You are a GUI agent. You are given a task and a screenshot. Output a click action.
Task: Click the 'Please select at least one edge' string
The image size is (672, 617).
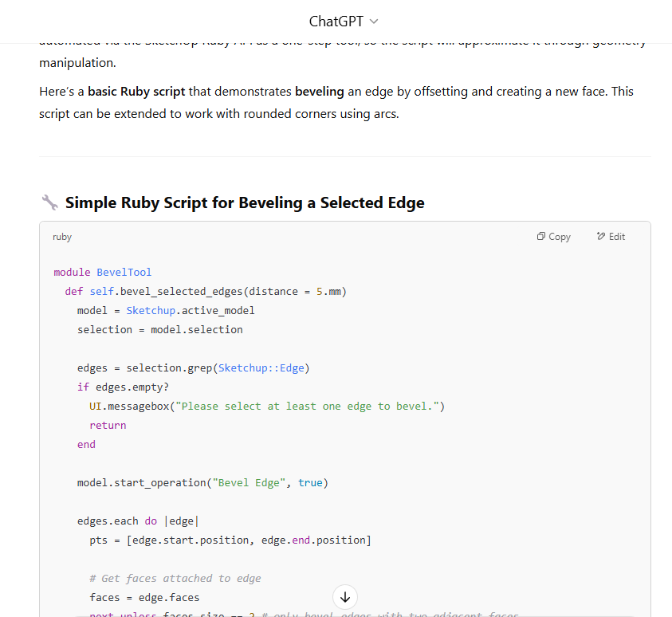click(x=307, y=406)
